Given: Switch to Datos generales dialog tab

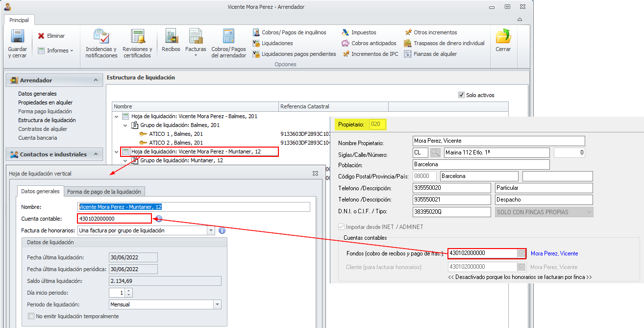Looking at the screenshot, I should [x=41, y=191].
